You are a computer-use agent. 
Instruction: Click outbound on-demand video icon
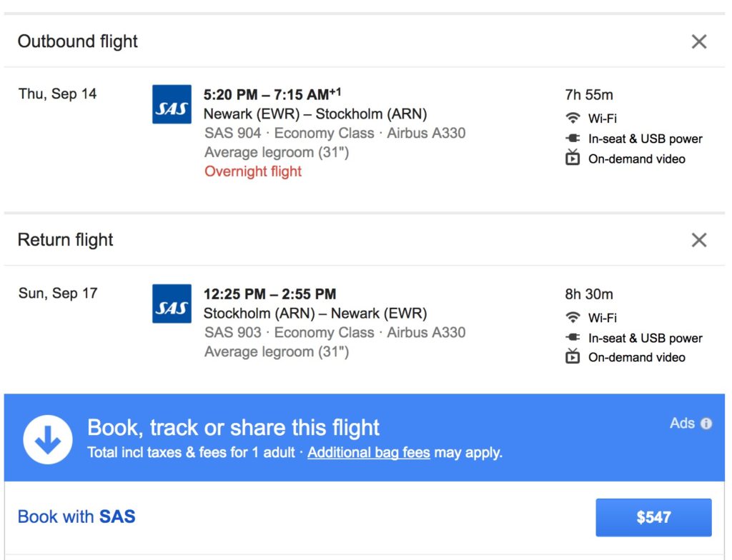coord(573,159)
